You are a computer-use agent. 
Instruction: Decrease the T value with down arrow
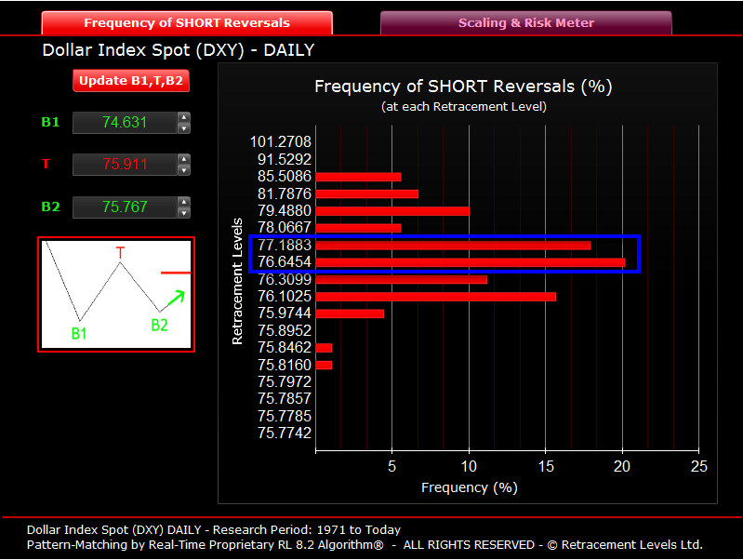[184, 169]
